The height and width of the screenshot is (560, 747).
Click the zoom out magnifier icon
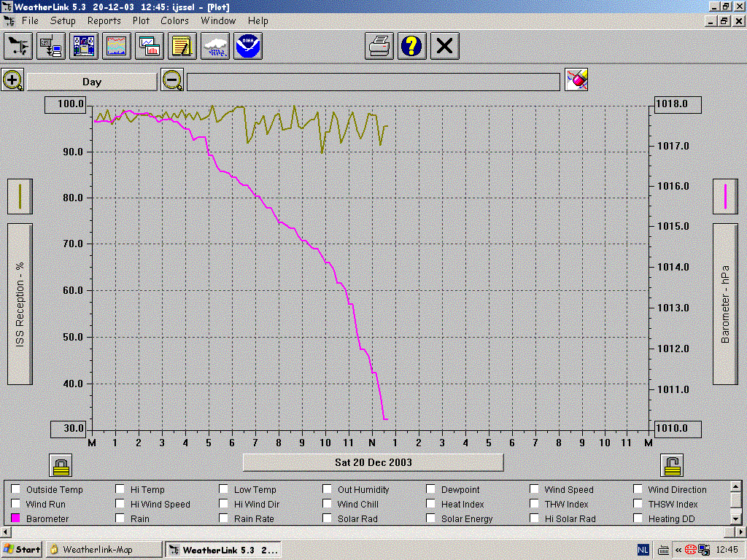[x=172, y=80]
